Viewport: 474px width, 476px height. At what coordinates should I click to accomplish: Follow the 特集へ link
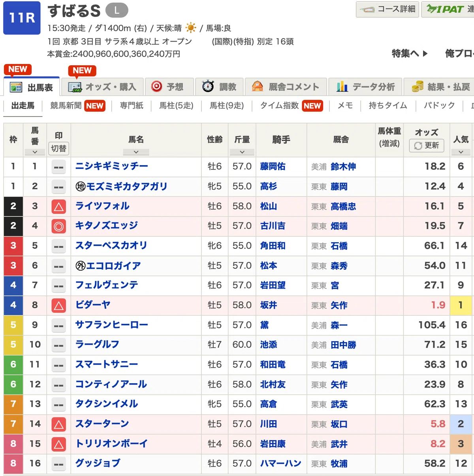tap(410, 53)
